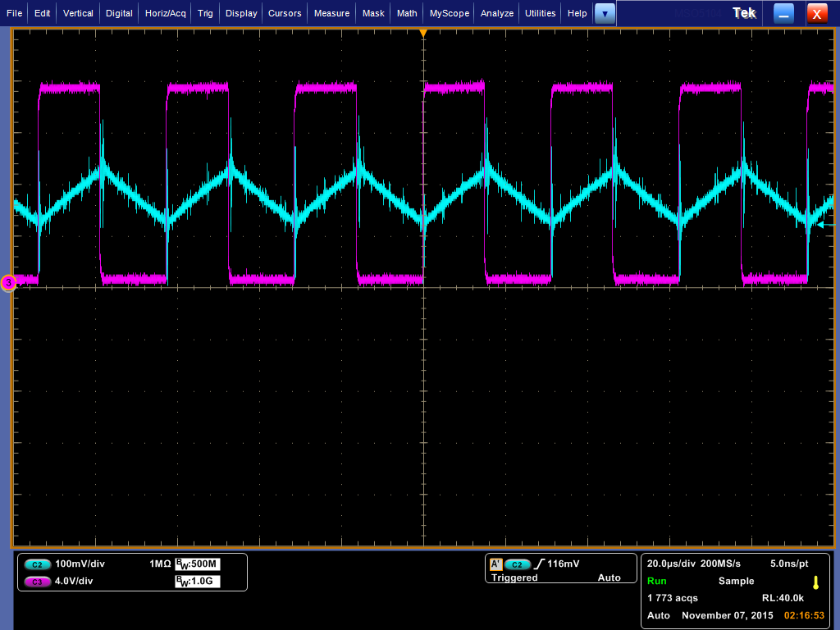Click the RL:40.0k record length readout
Viewport: 840px width, 630px height.
click(783, 598)
